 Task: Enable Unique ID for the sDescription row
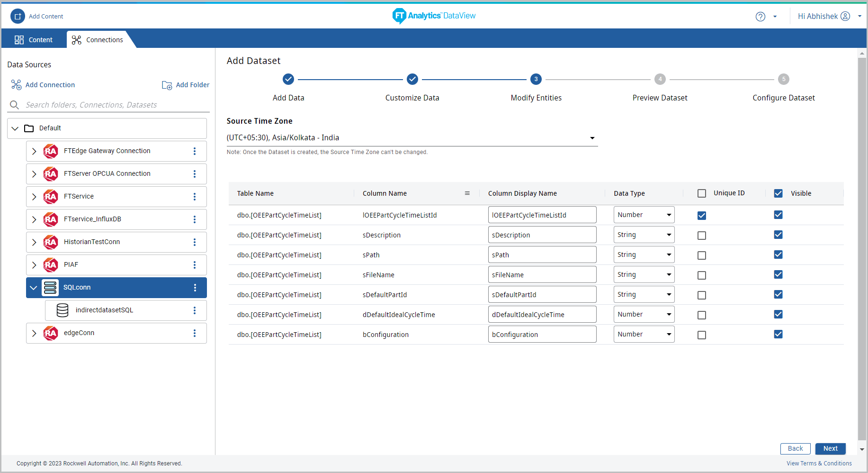click(702, 236)
